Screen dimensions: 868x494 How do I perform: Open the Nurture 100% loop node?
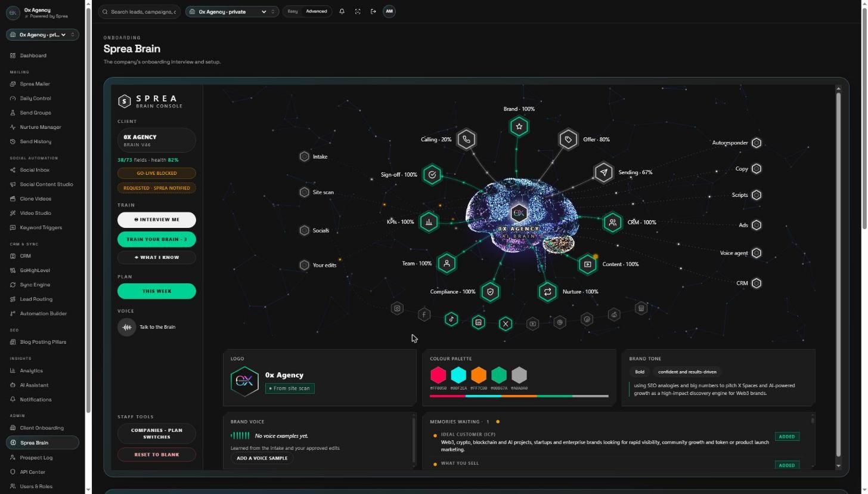(547, 292)
